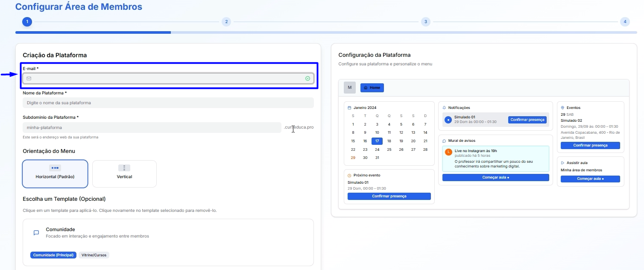
Task: Open the Home tab in preview menu
Action: pos(372,88)
